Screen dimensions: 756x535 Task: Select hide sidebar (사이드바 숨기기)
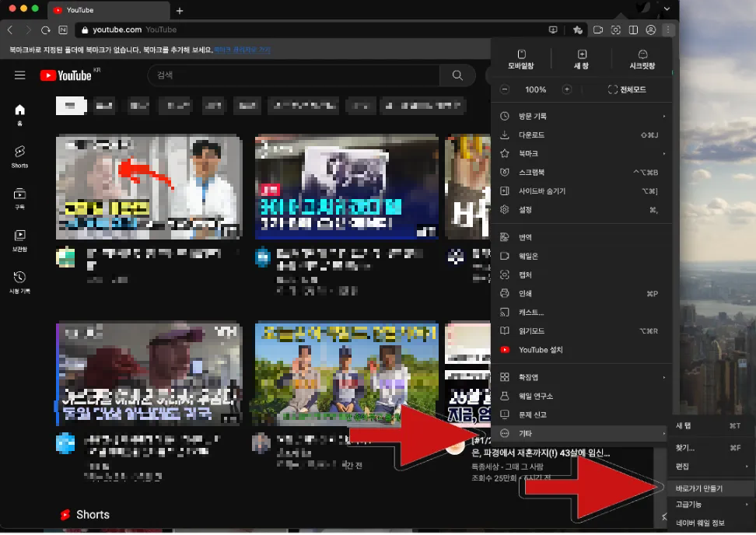tap(582, 191)
